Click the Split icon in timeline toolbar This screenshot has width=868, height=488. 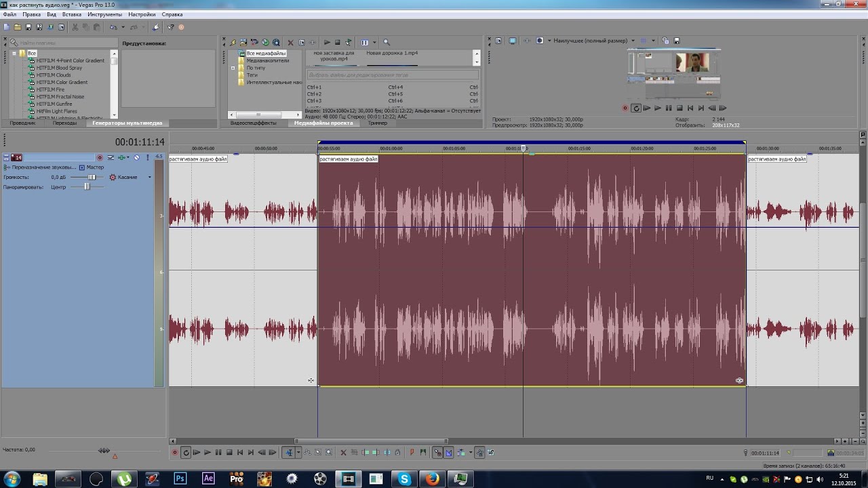click(x=387, y=453)
